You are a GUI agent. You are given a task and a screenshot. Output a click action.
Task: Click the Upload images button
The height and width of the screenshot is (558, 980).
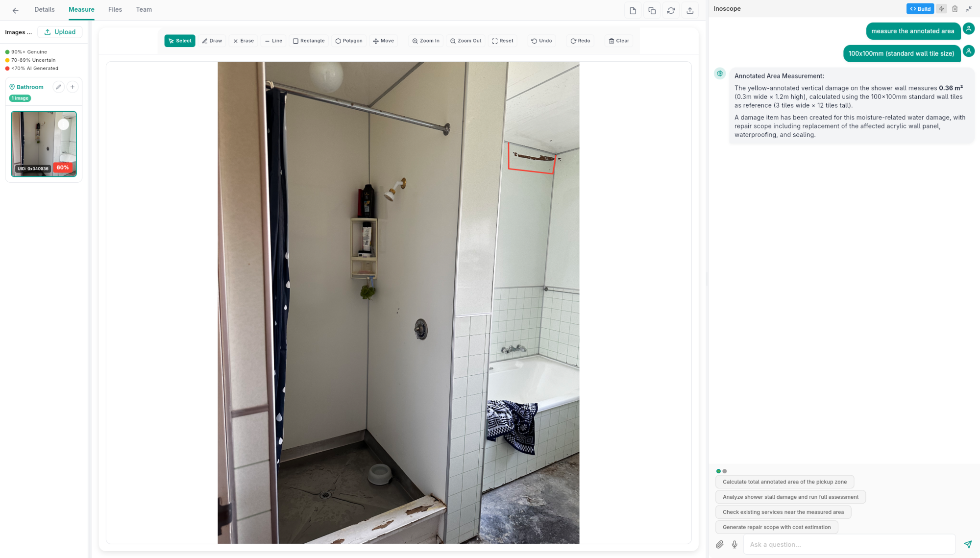pyautogui.click(x=60, y=31)
